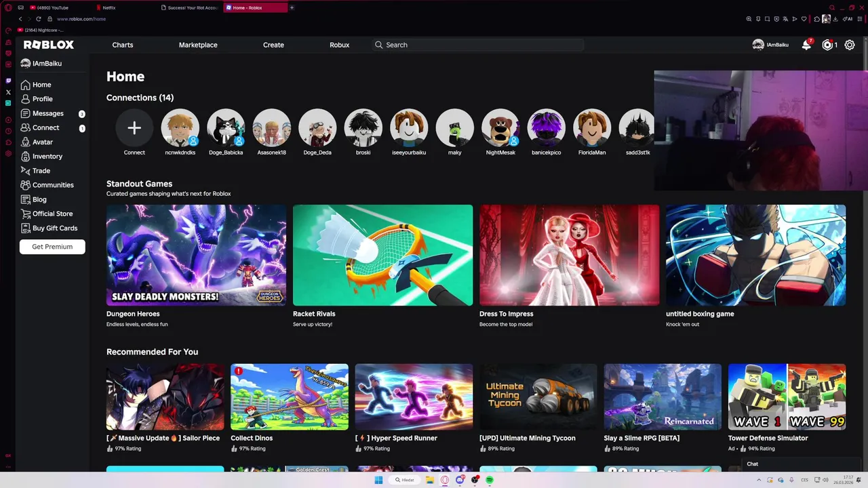
Task: Click the IAmBaiku profile in header
Action: point(770,45)
